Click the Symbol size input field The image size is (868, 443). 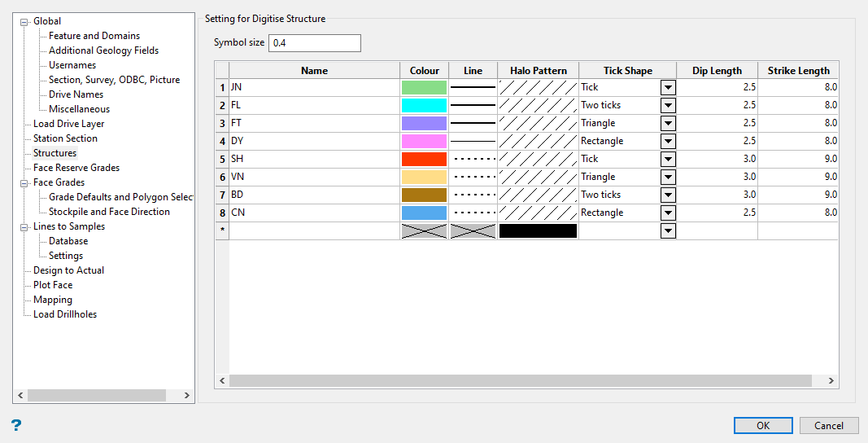314,42
